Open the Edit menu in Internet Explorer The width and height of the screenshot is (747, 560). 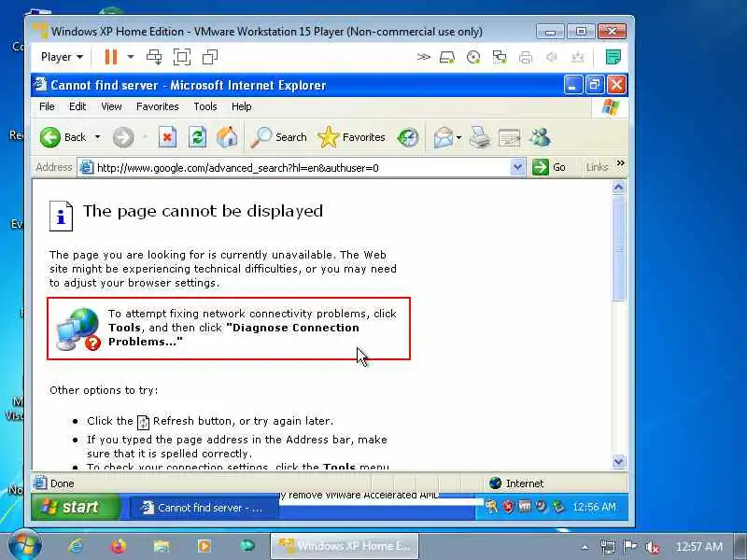78,106
